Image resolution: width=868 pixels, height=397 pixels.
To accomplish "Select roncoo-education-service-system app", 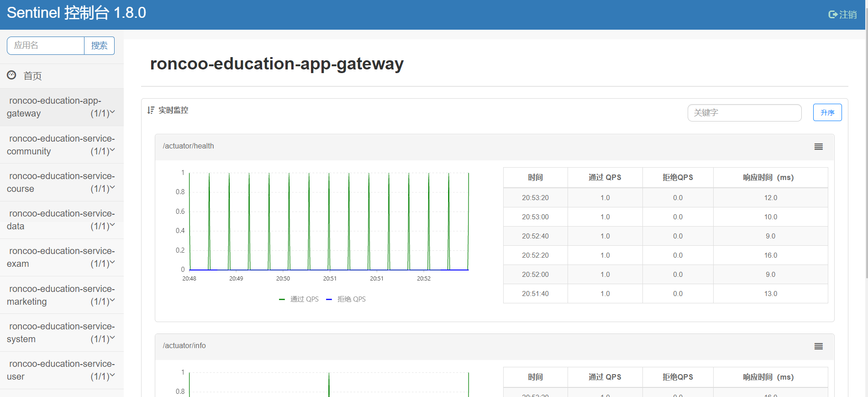I will pos(62,333).
